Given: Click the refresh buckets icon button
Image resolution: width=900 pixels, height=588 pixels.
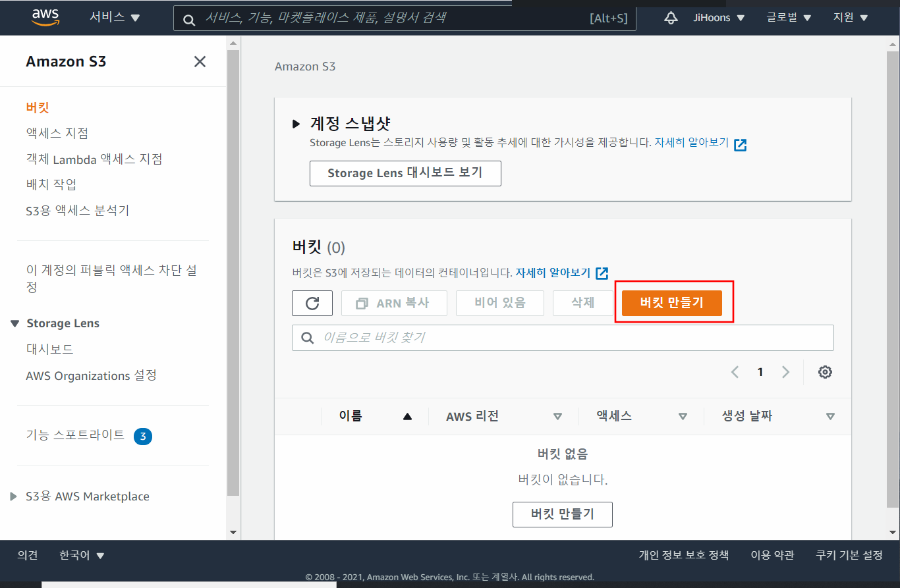Looking at the screenshot, I should [x=312, y=303].
